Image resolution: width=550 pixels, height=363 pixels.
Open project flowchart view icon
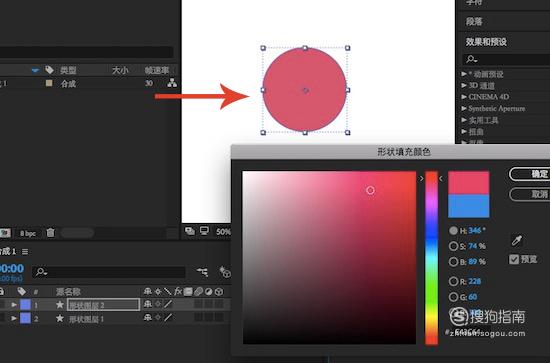[172, 83]
